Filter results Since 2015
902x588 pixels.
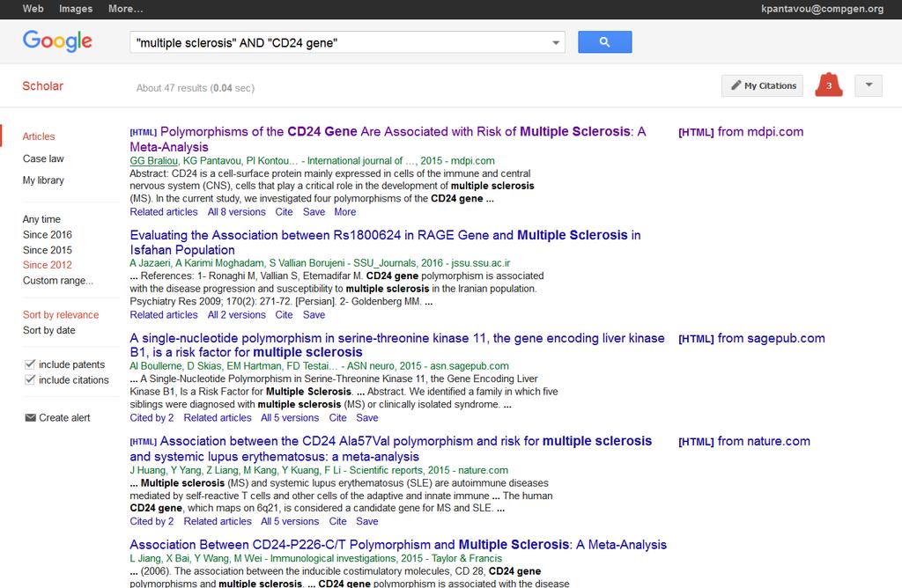[x=48, y=250]
